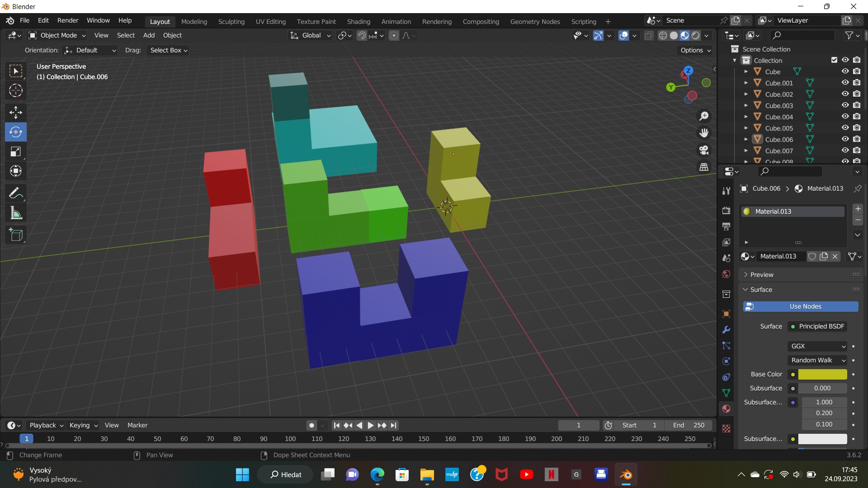This screenshot has height=488, width=868.
Task: Disable camera render for Cube.001
Action: pyautogui.click(x=857, y=82)
